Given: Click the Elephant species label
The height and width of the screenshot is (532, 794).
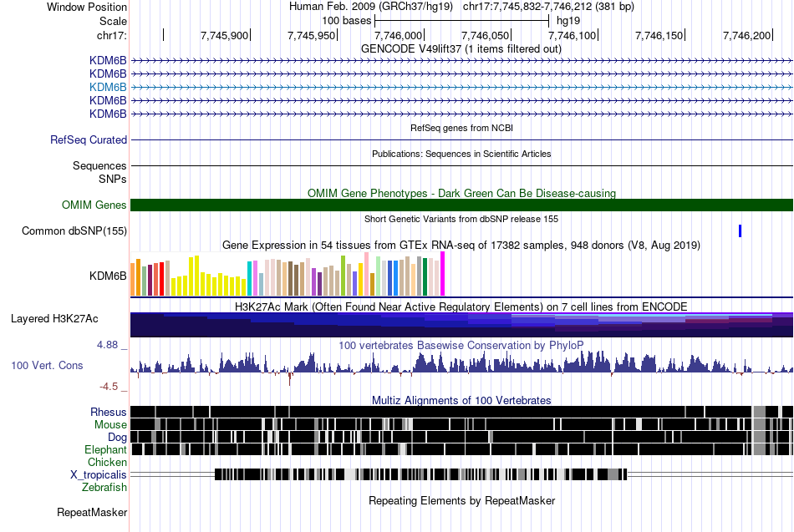Looking at the screenshot, I should [x=105, y=449].
